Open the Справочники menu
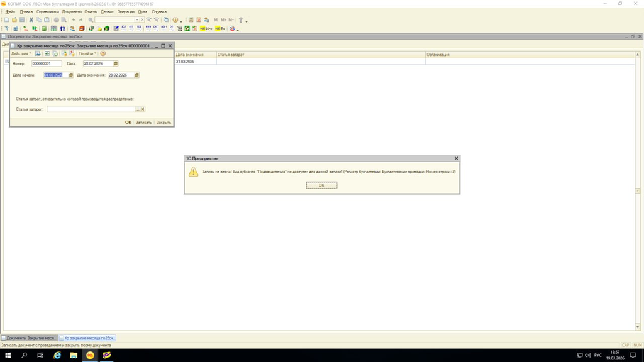This screenshot has height=362, width=644. coord(47,11)
